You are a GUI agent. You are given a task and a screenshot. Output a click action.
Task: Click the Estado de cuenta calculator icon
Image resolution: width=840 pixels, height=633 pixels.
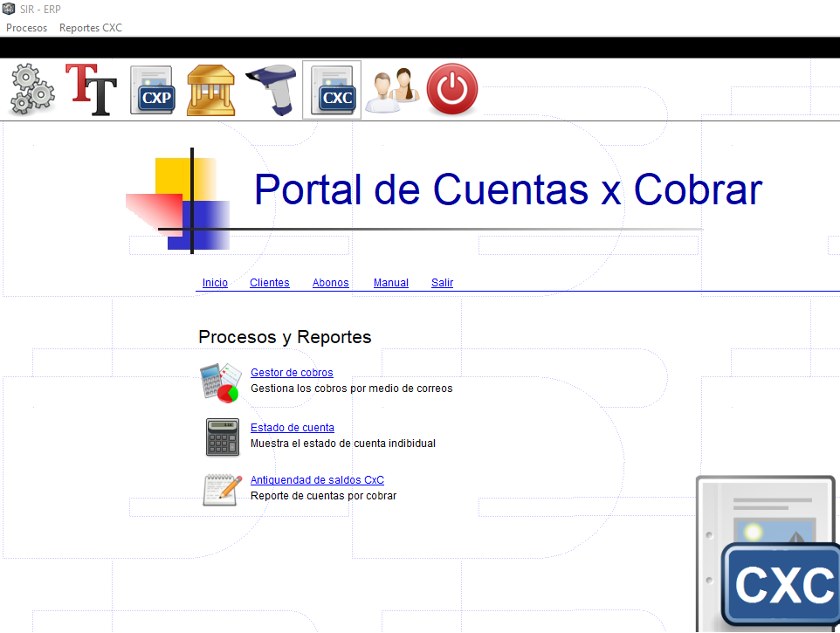pos(222,437)
